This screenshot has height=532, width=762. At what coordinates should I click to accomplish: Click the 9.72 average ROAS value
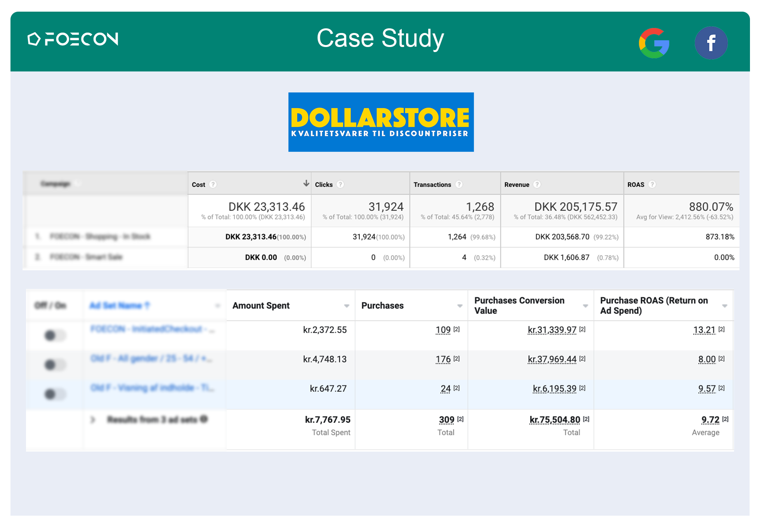[710, 420]
